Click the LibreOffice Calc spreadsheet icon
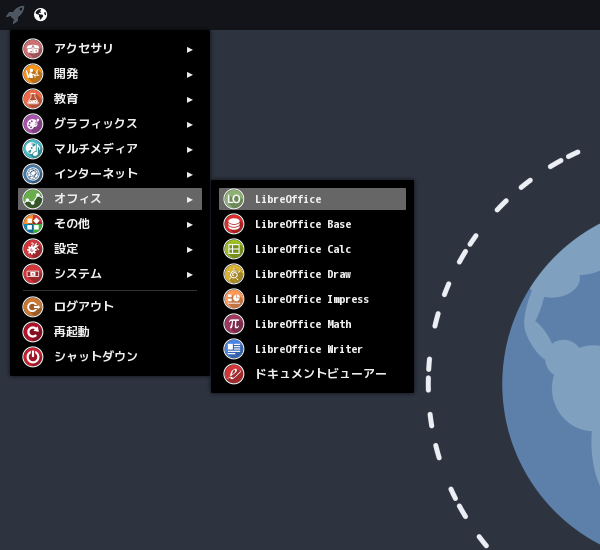Image resolution: width=600 pixels, height=550 pixels. click(234, 249)
